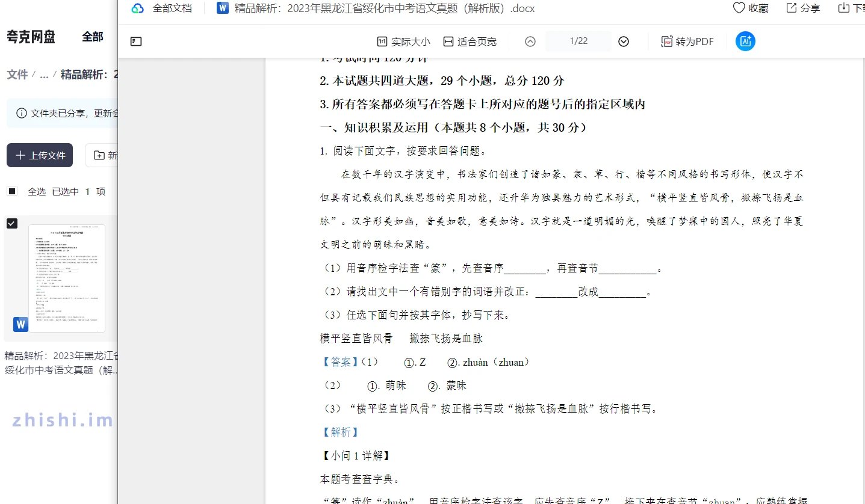Toggle 全选 select-all checkbox

pyautogui.click(x=12, y=191)
